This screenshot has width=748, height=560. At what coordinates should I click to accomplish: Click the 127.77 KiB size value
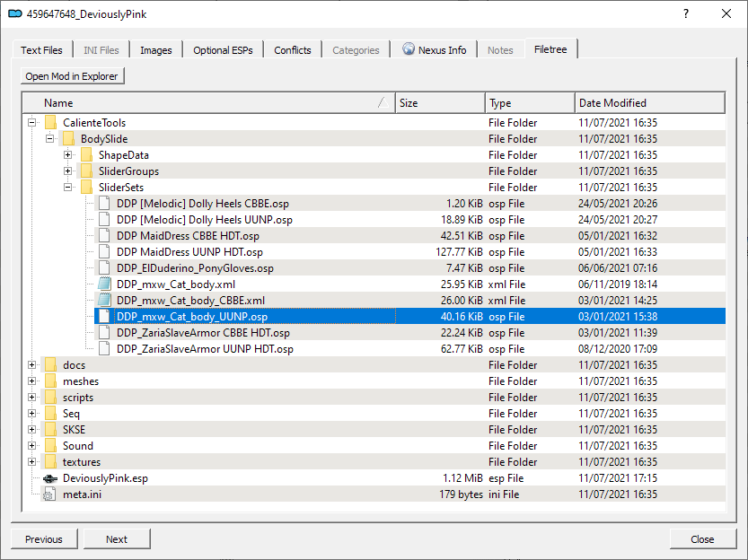(x=459, y=252)
